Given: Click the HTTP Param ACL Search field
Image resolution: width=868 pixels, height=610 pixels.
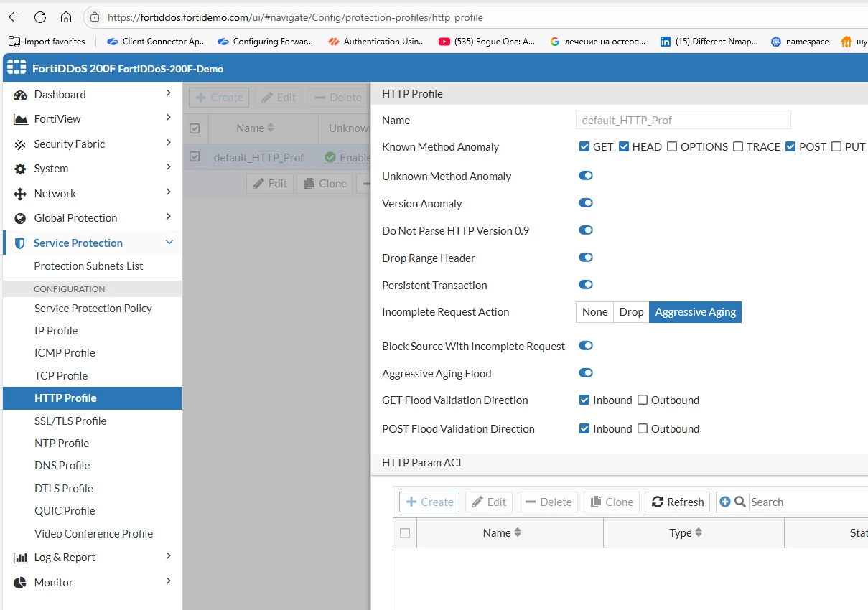Looking at the screenshot, I should [x=808, y=502].
